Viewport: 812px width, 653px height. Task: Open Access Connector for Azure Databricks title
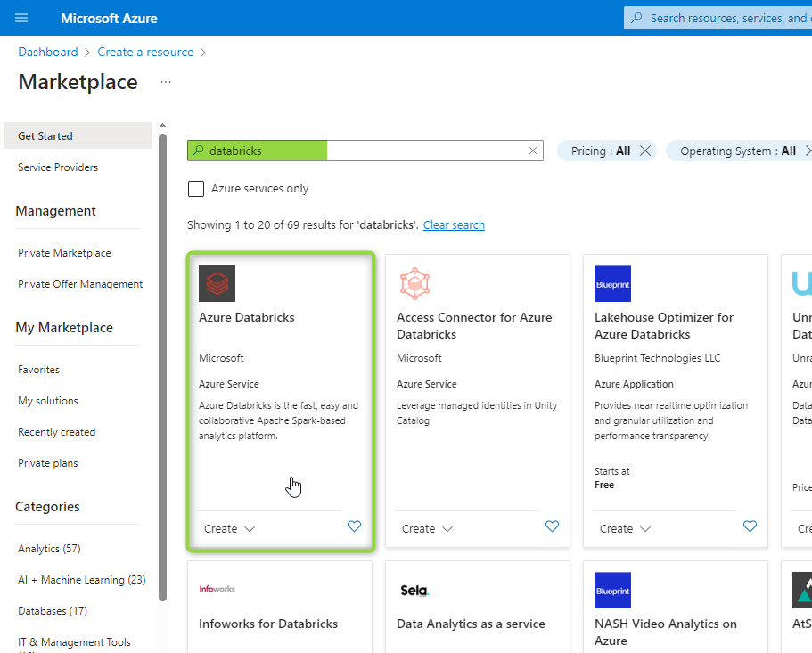[474, 325]
